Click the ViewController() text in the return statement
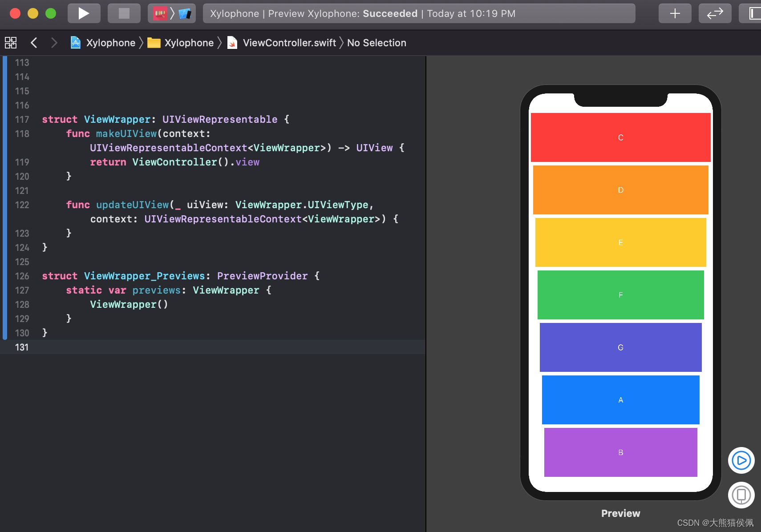The height and width of the screenshot is (532, 761). (181, 162)
